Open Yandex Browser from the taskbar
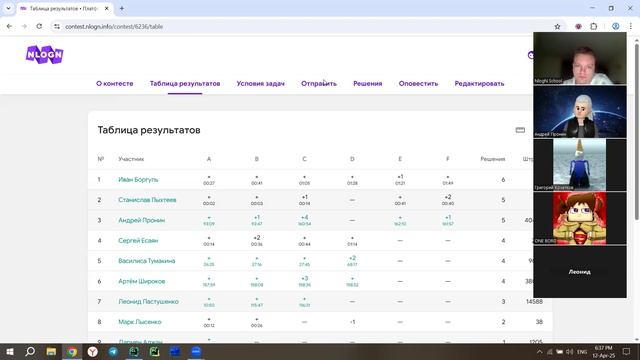The height and width of the screenshot is (360, 640). point(93,352)
